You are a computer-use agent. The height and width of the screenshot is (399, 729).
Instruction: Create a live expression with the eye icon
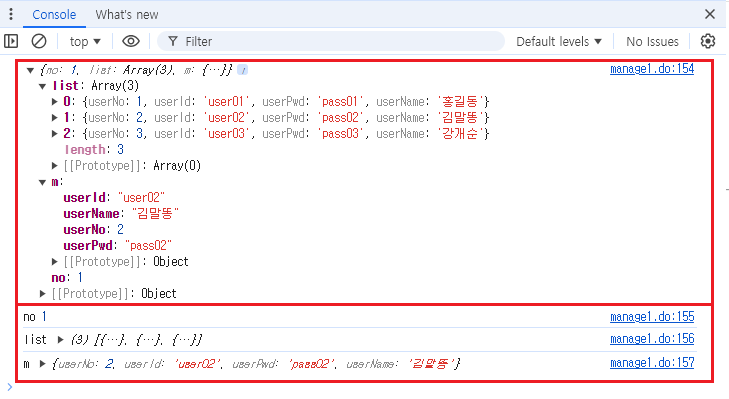coord(131,41)
